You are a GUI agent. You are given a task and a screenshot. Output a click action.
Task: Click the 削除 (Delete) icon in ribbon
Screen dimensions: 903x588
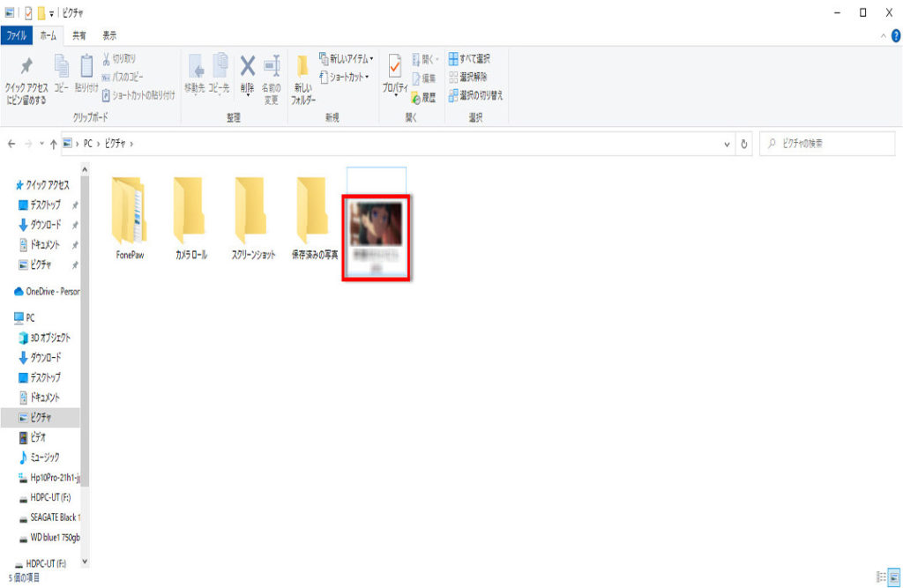click(x=248, y=69)
